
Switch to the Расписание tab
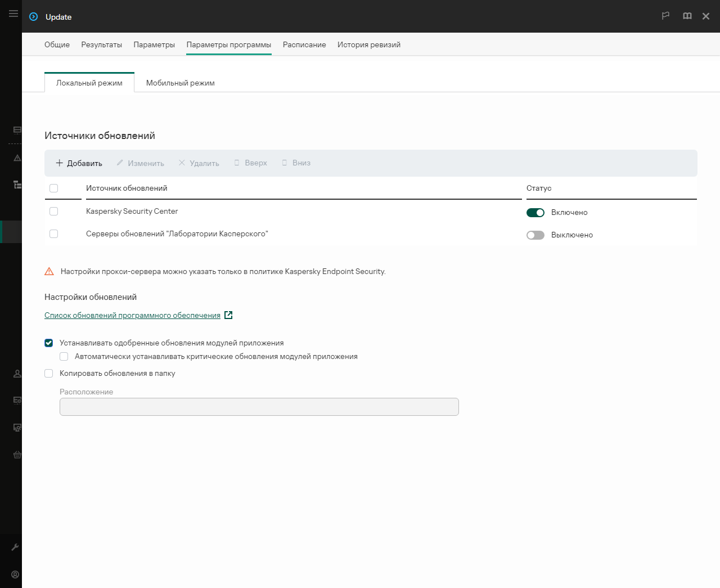304,45
